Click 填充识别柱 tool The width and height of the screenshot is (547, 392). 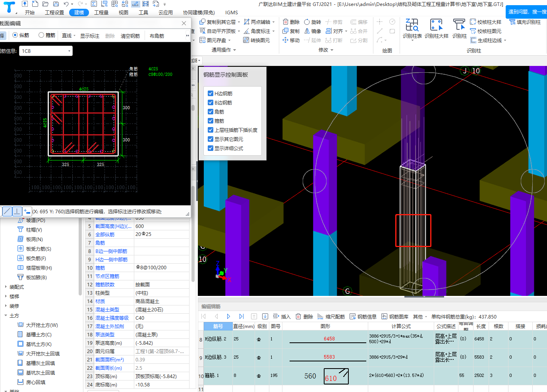525,22
